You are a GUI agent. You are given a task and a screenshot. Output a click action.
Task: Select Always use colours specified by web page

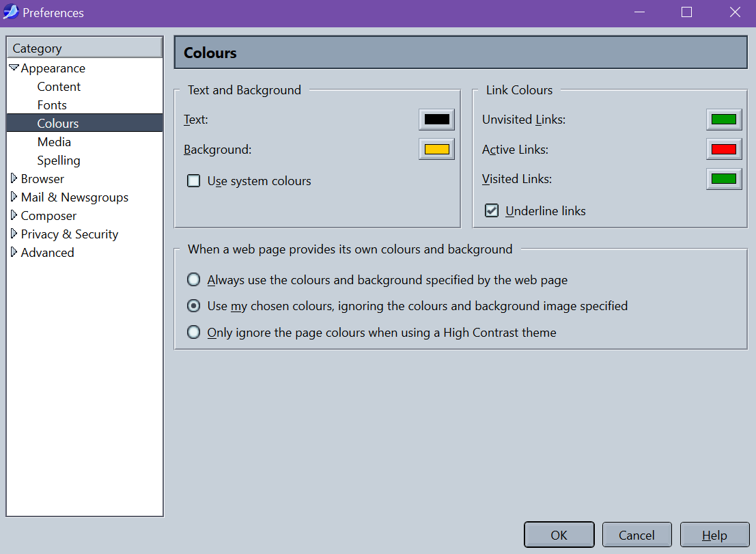[195, 280]
